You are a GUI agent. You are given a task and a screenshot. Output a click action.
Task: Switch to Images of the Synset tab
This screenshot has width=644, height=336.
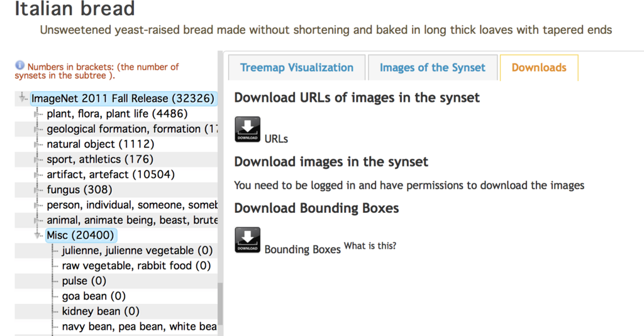point(433,68)
